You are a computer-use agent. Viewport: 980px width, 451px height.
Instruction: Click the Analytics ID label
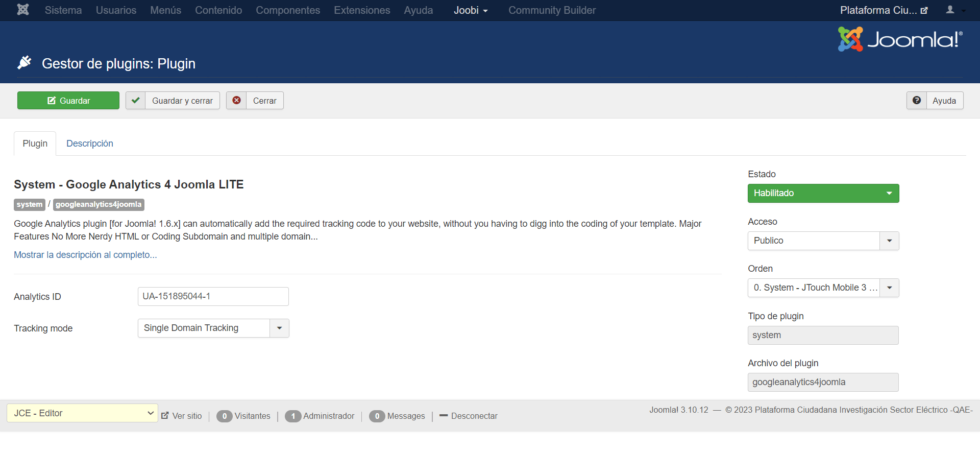(37, 297)
